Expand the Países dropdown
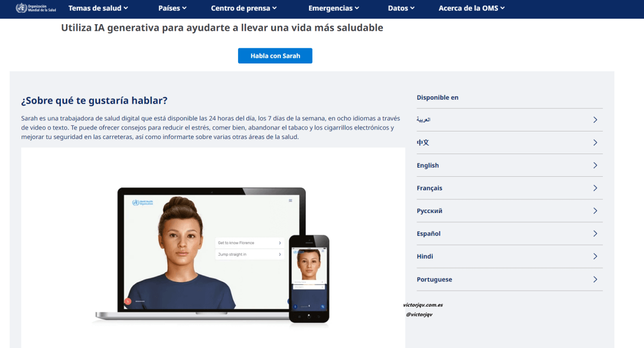Viewport: 644px width, 348px height. point(172,8)
